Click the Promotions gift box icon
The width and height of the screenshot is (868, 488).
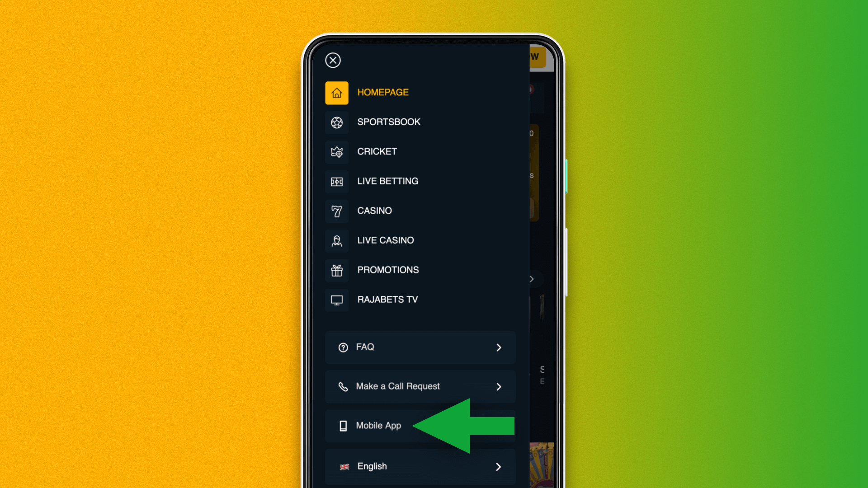(x=336, y=270)
